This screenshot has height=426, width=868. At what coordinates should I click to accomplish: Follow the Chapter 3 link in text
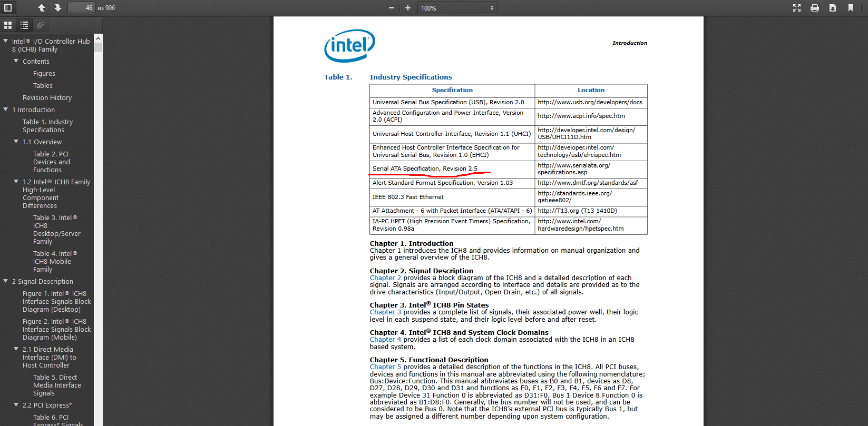click(385, 312)
